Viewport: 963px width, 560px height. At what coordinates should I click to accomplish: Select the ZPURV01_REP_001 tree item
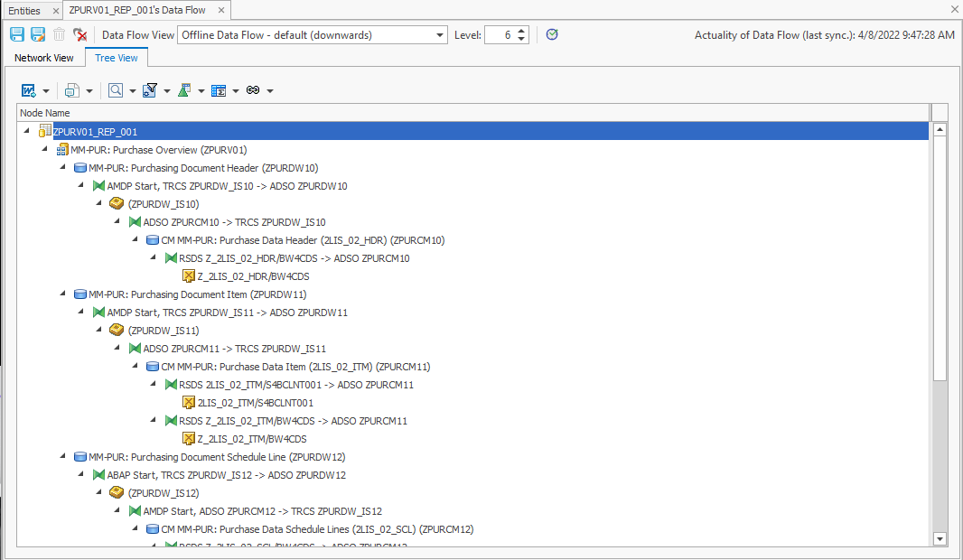pos(94,130)
